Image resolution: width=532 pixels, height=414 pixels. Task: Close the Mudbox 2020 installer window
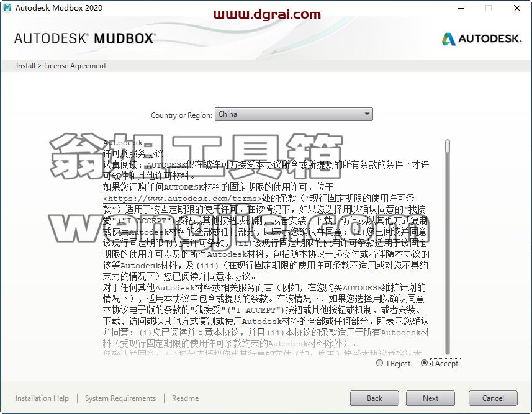[516, 8]
